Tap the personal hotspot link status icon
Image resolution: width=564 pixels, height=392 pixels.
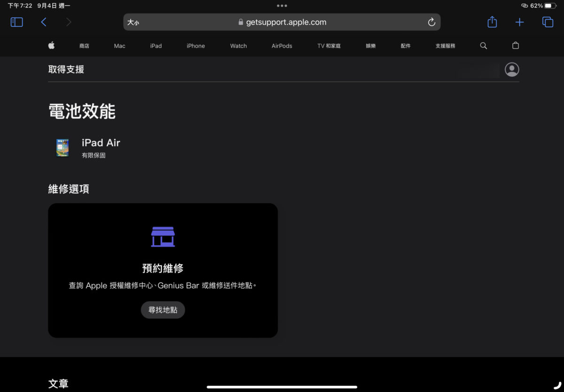(525, 6)
